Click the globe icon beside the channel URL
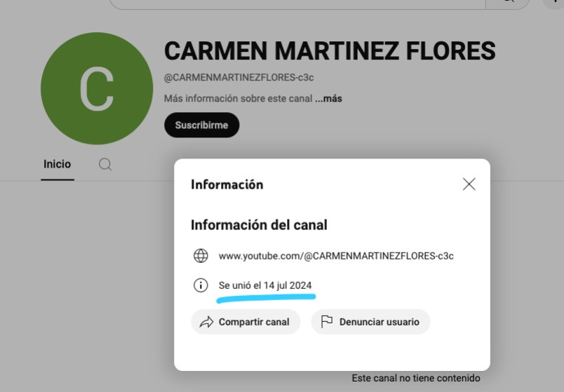This screenshot has height=392, width=564. coord(201,256)
